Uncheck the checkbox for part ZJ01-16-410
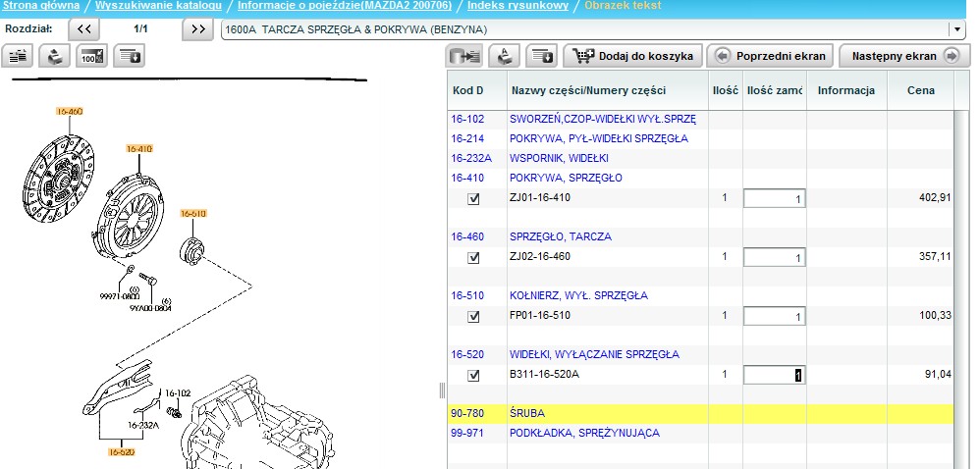Screen dimensions: 980x469 [x=474, y=198]
